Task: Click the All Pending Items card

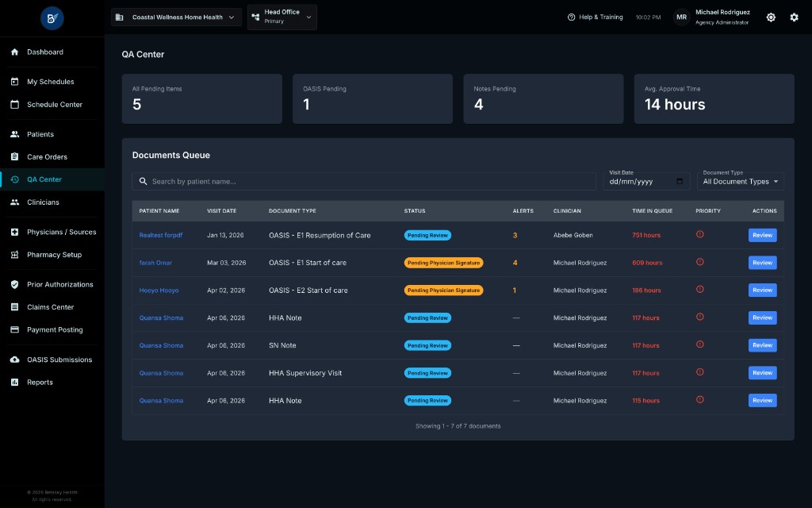Action: (202, 98)
